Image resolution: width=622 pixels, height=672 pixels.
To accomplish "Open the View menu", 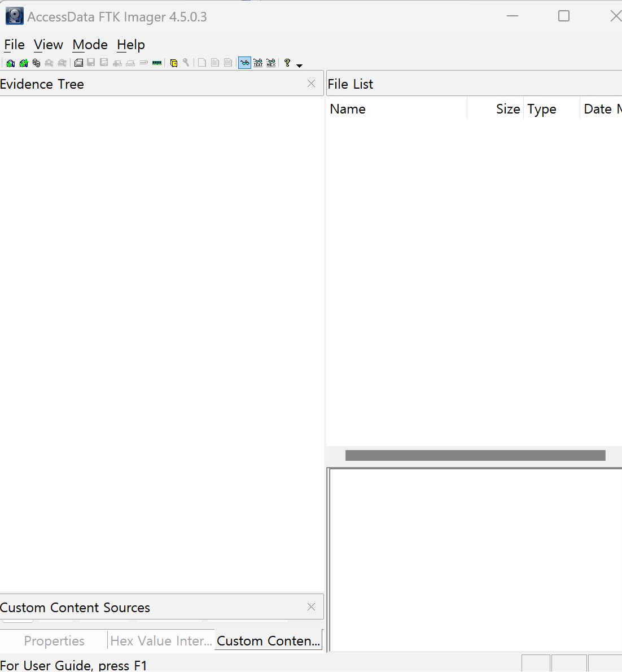I will (49, 45).
